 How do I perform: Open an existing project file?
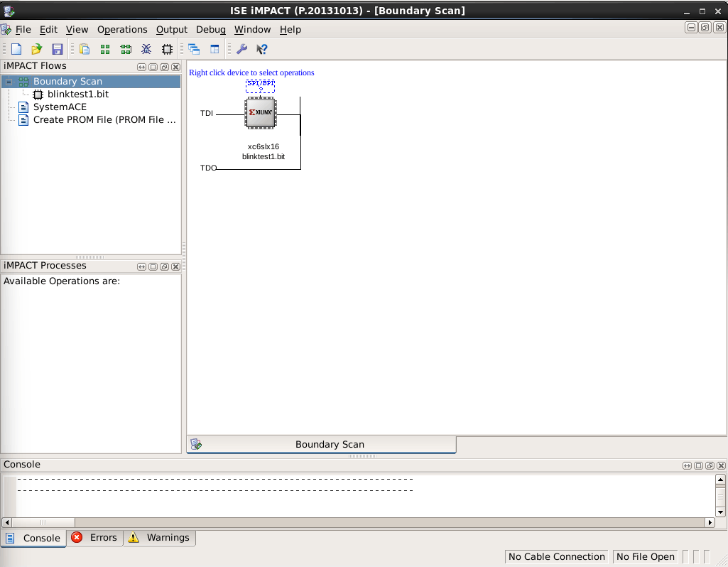coord(37,49)
